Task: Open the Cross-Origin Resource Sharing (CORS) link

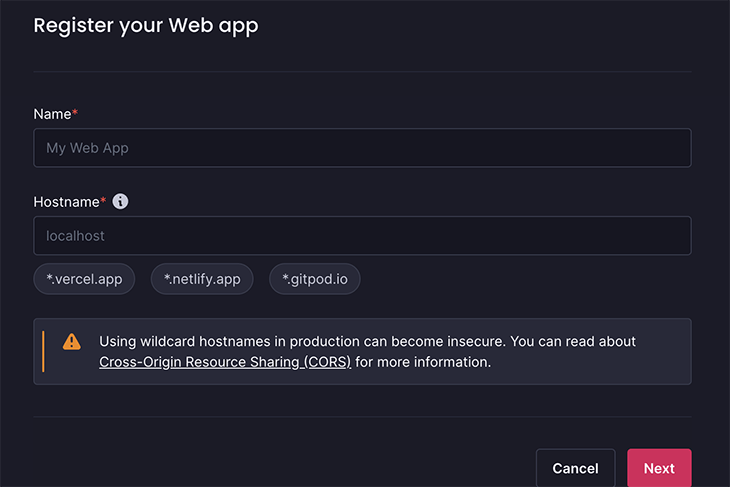Action: [x=225, y=362]
